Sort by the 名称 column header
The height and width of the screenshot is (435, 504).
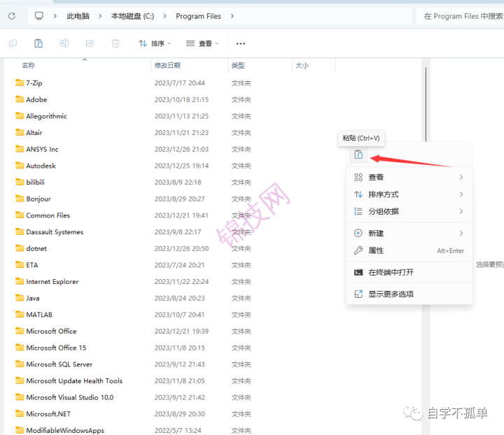[28, 66]
